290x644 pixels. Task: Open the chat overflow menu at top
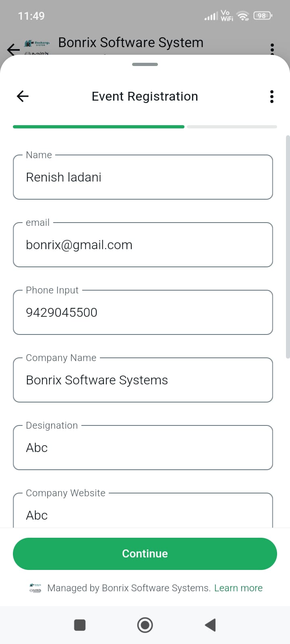click(272, 48)
